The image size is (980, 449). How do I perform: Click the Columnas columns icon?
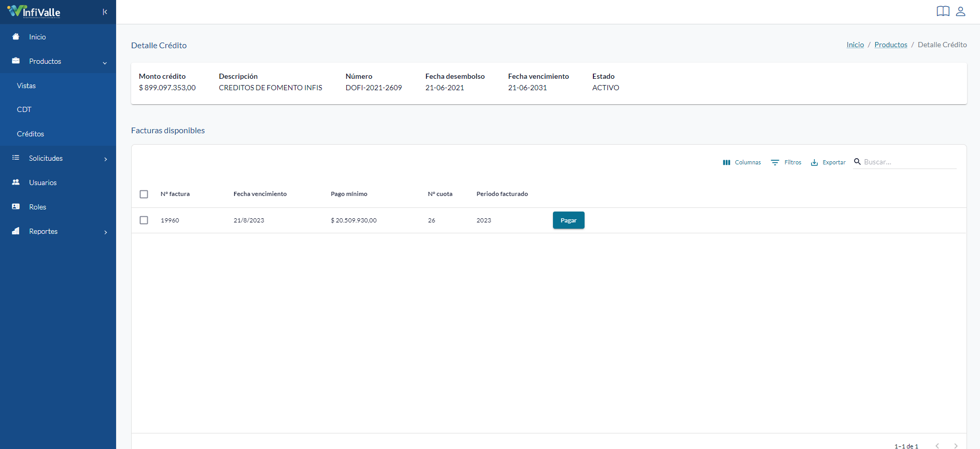tap(727, 162)
